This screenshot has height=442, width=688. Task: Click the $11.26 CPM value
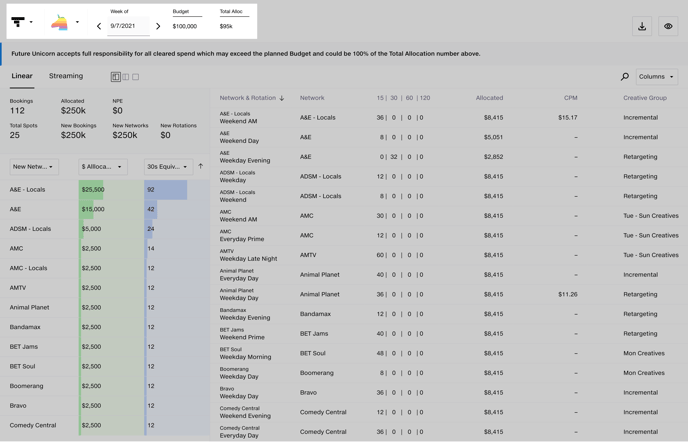[x=568, y=295]
